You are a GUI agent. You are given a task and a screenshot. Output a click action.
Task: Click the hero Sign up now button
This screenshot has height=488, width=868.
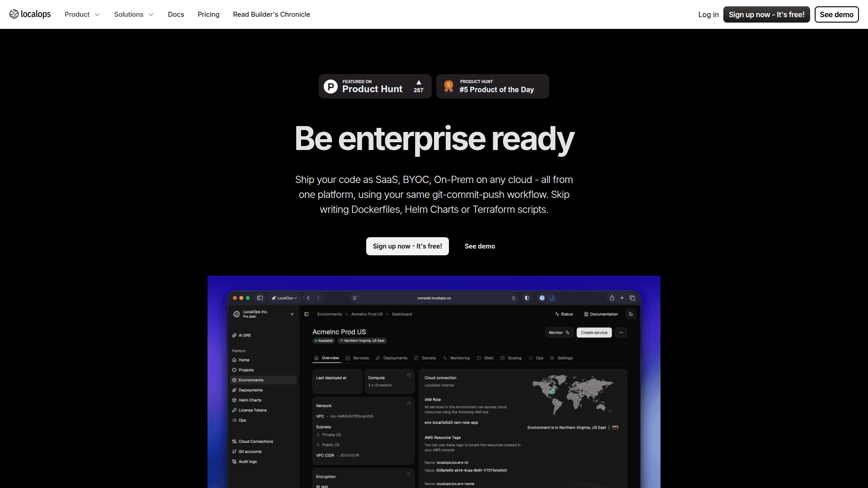point(407,246)
